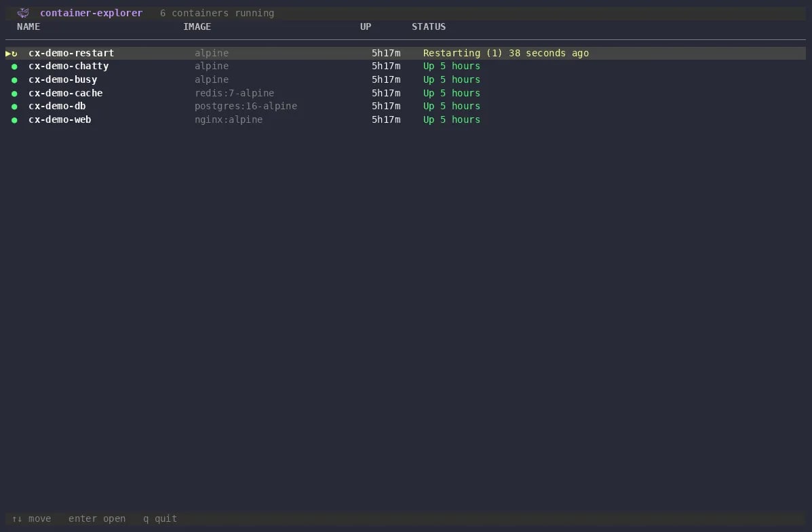
Task: Click the 'Up 5 hours' status of cx-demo-chatty
Action: [x=452, y=66]
